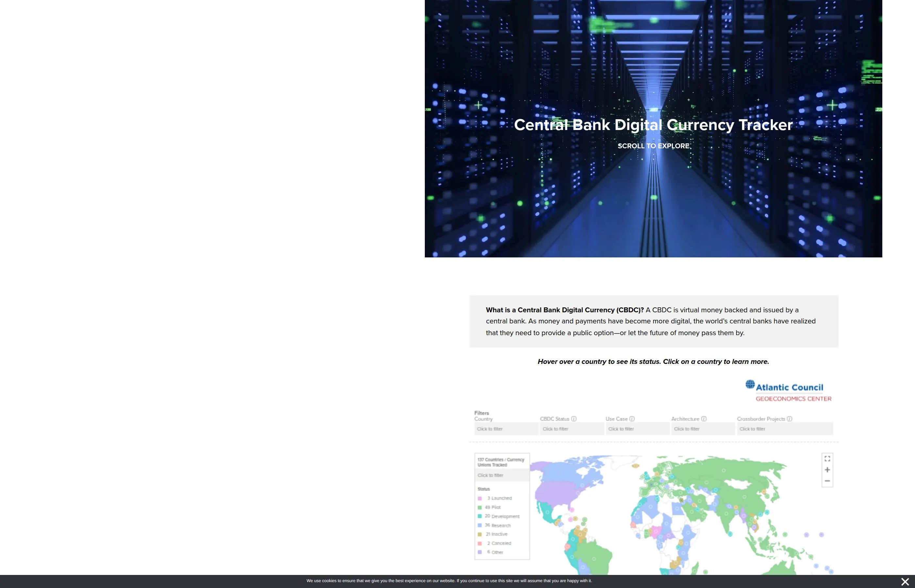This screenshot has height=588, width=915.
Task: Open Crossborder Projects info icon
Action: click(x=790, y=419)
